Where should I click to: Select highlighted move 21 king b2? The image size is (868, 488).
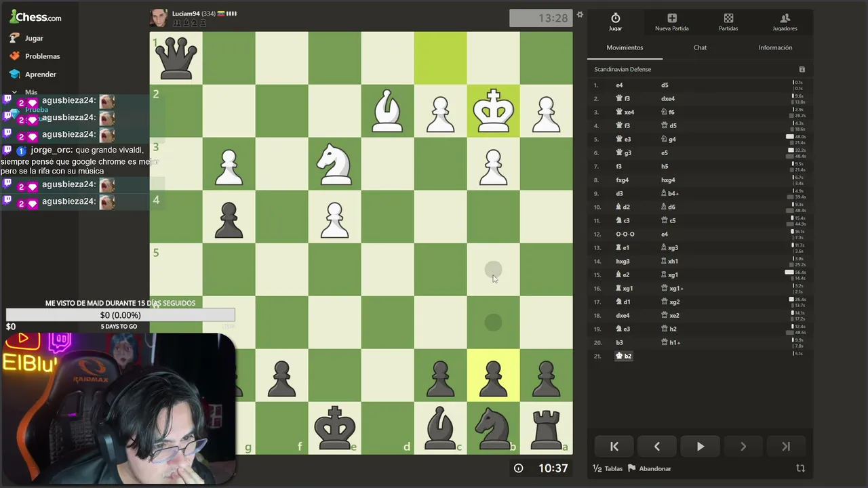[x=623, y=356]
